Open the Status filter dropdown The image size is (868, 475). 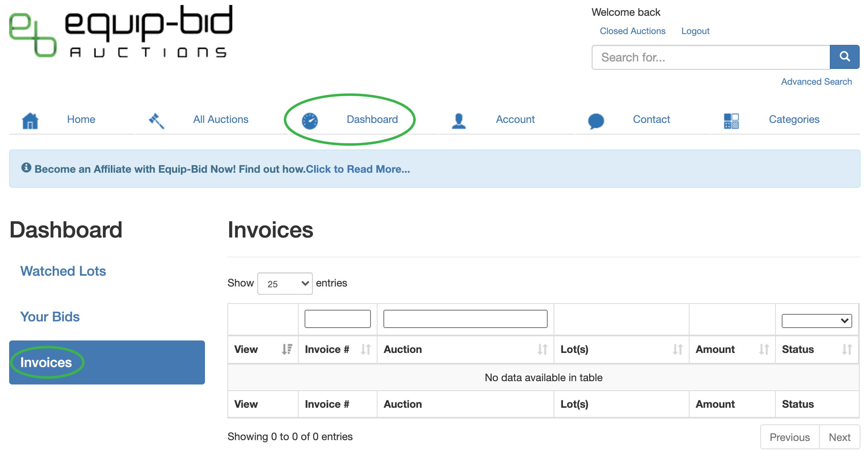816,321
